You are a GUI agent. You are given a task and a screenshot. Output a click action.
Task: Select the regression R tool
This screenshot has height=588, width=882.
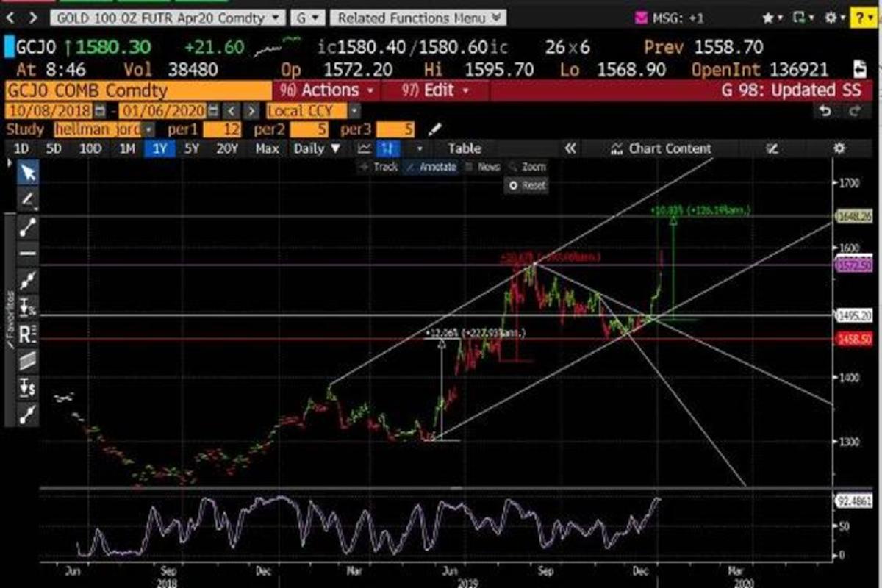tap(28, 333)
